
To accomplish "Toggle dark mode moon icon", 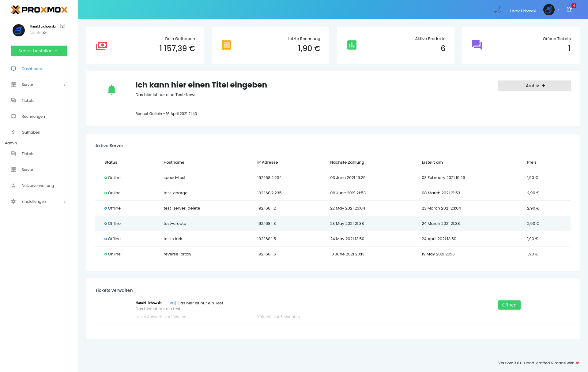I will [497, 9].
